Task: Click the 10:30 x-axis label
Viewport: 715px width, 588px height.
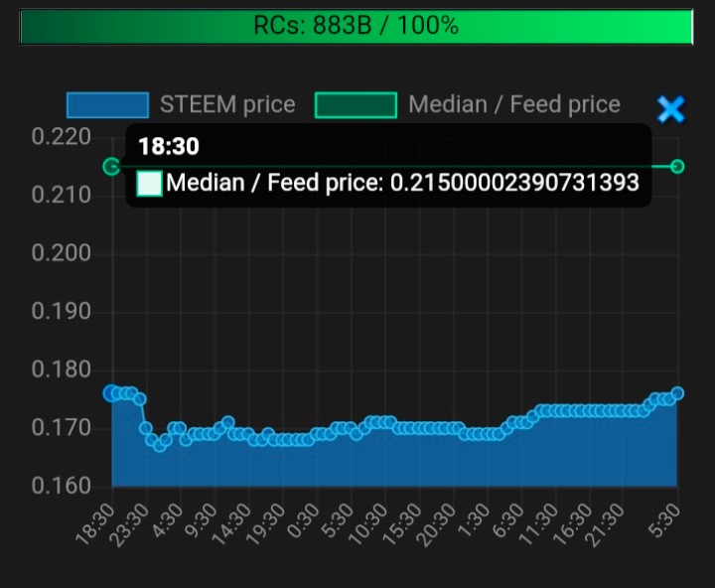Action: (368, 524)
